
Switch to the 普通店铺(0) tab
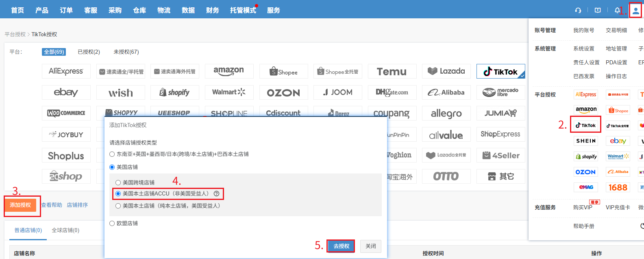pyautogui.click(x=28, y=230)
